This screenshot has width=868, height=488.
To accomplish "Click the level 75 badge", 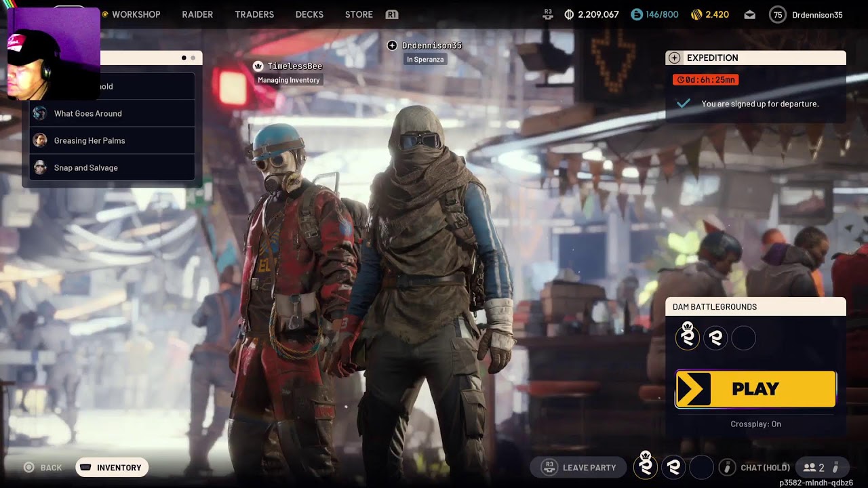I will (778, 15).
